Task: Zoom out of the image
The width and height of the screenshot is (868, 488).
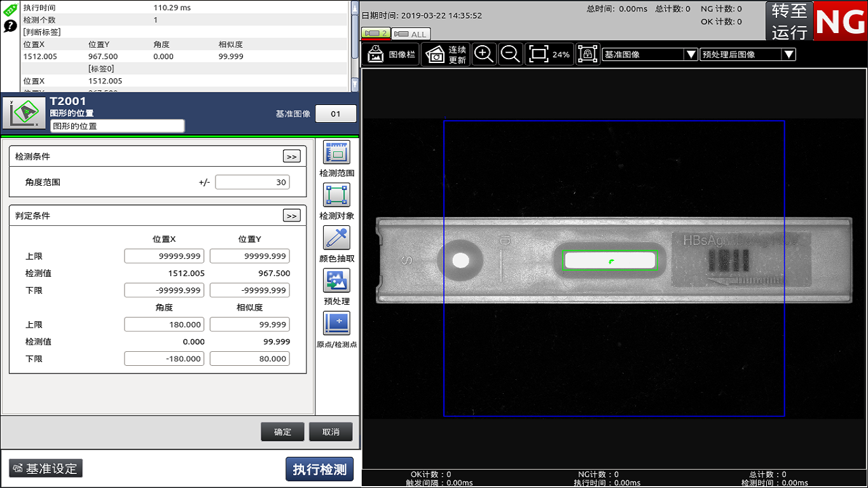Action: tap(511, 55)
